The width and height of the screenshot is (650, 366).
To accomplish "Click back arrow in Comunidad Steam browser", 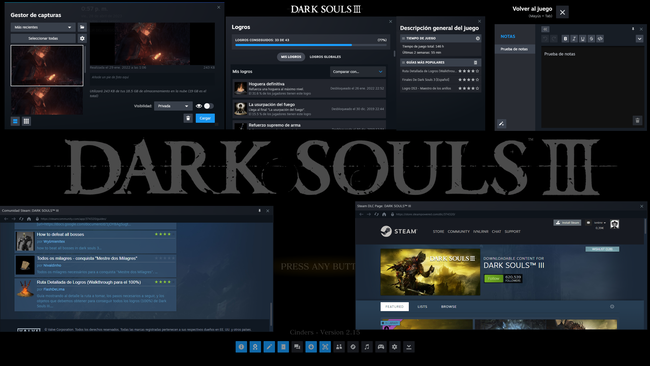I will coord(6,219).
